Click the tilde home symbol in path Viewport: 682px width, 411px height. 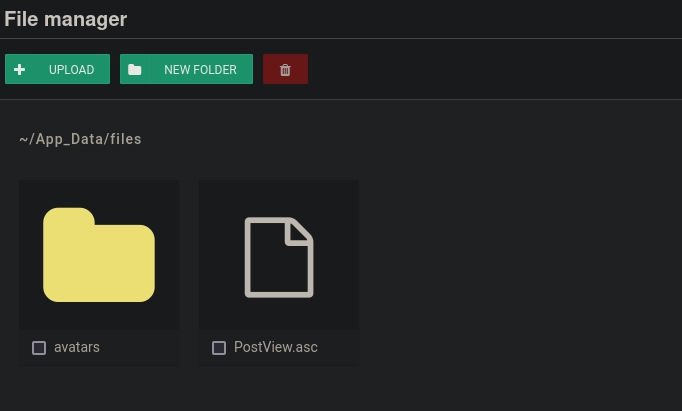pyautogui.click(x=23, y=139)
